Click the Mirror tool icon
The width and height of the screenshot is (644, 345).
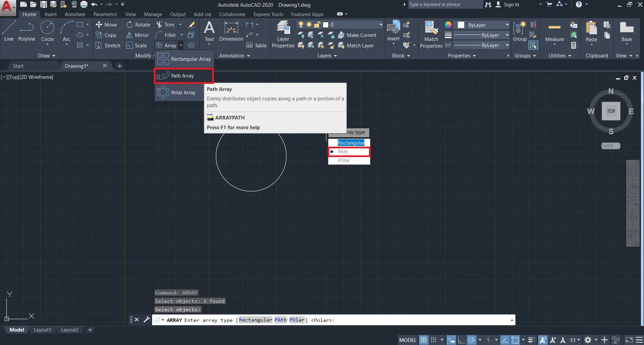tap(129, 35)
